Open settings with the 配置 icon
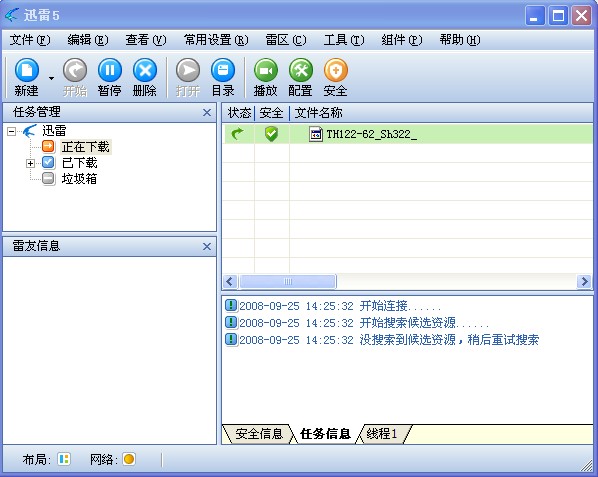The width and height of the screenshot is (598, 477). (x=301, y=71)
